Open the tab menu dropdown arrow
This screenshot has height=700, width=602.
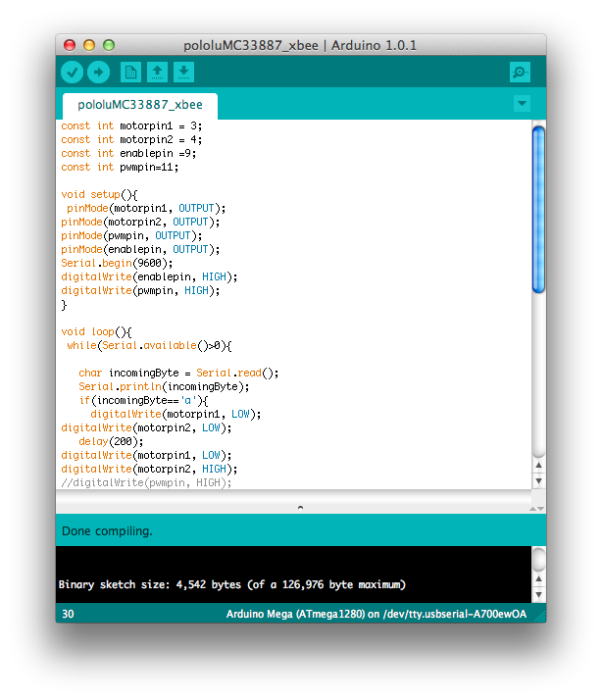click(522, 104)
